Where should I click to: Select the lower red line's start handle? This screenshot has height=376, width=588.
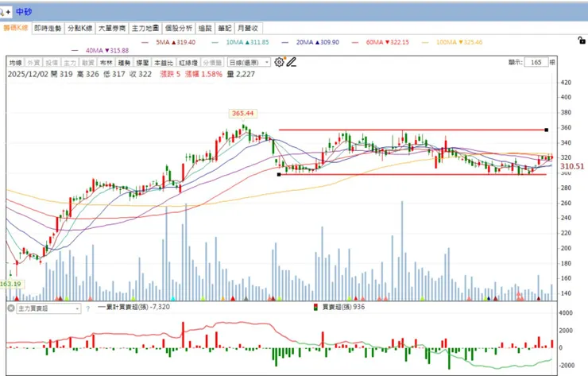pos(279,175)
